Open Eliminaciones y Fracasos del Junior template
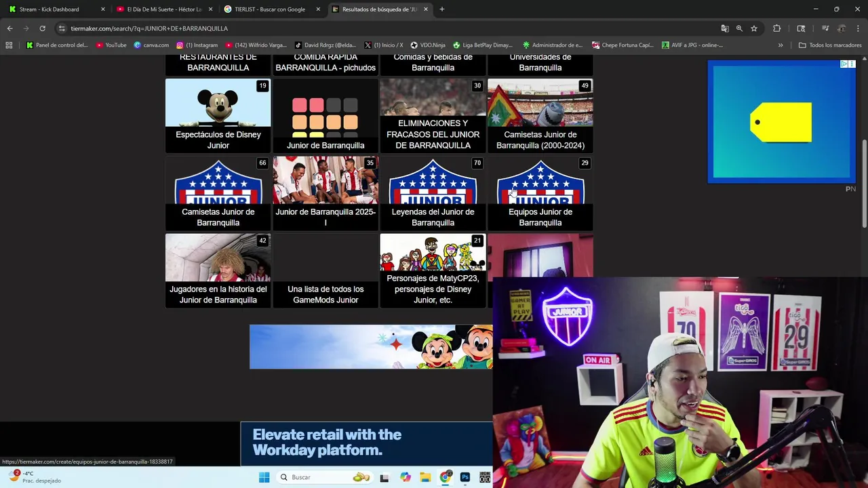The width and height of the screenshot is (868, 488). [x=433, y=116]
